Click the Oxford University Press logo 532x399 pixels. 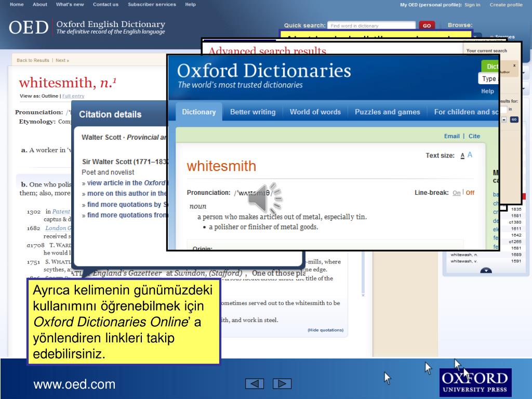point(475,382)
